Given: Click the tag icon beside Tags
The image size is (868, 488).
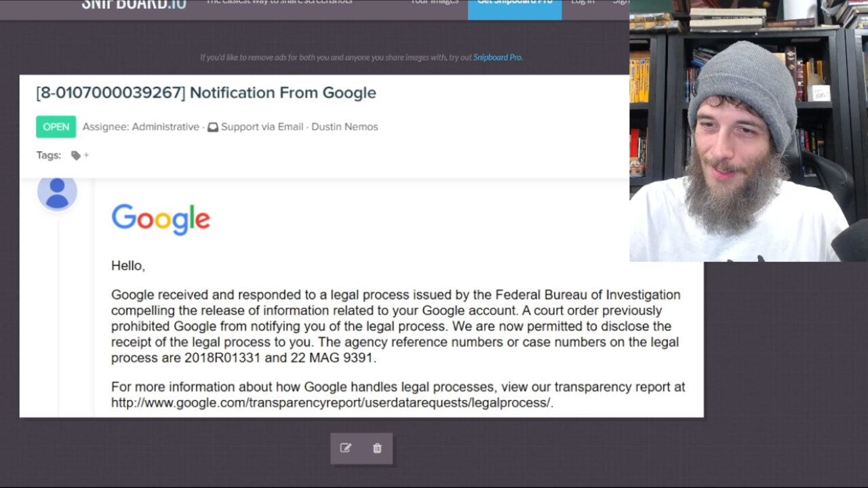Looking at the screenshot, I should click(x=76, y=155).
